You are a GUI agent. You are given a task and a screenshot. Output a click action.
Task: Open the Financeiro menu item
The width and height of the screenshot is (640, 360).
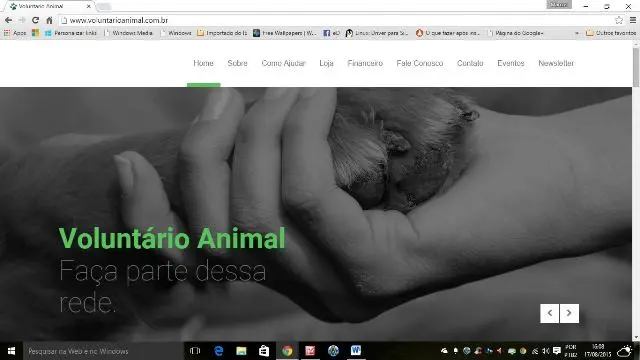coord(365,63)
